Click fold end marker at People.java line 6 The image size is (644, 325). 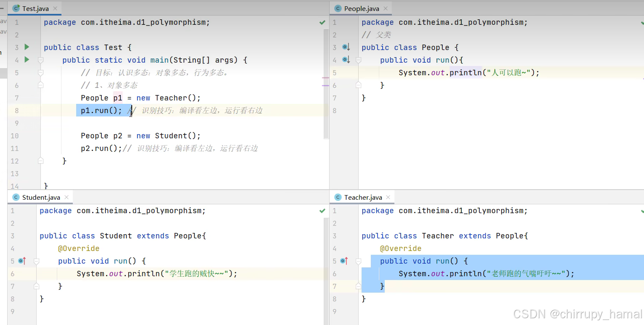coord(359,85)
